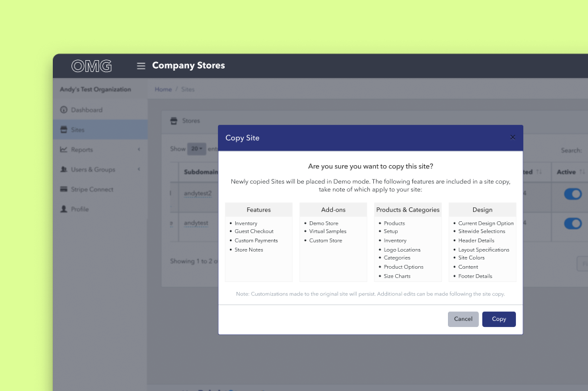Turn off the Active toggle for andytest
The height and width of the screenshot is (391, 588).
[573, 224]
